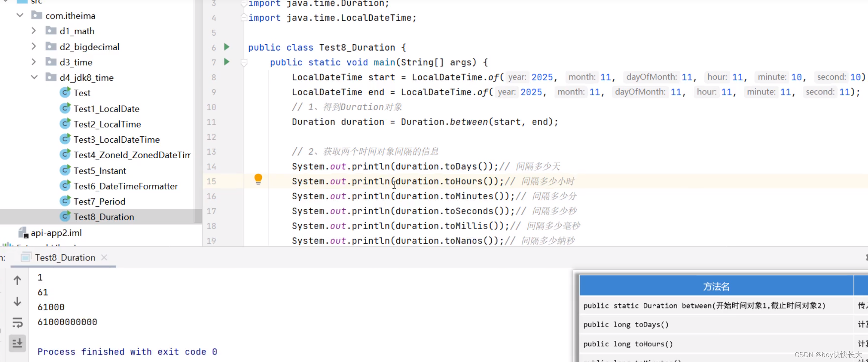Click the api-app2.iml file icon

(23, 233)
